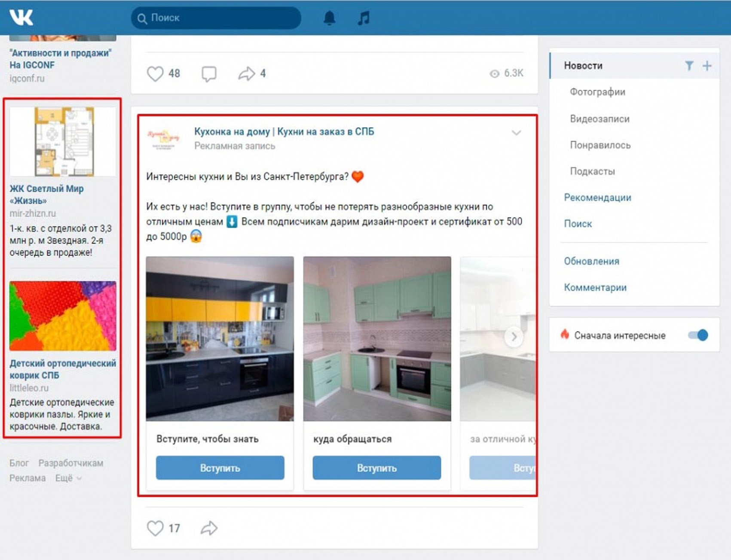The width and height of the screenshot is (731, 560).
Task: Click the VK logo in header
Action: [x=21, y=17]
